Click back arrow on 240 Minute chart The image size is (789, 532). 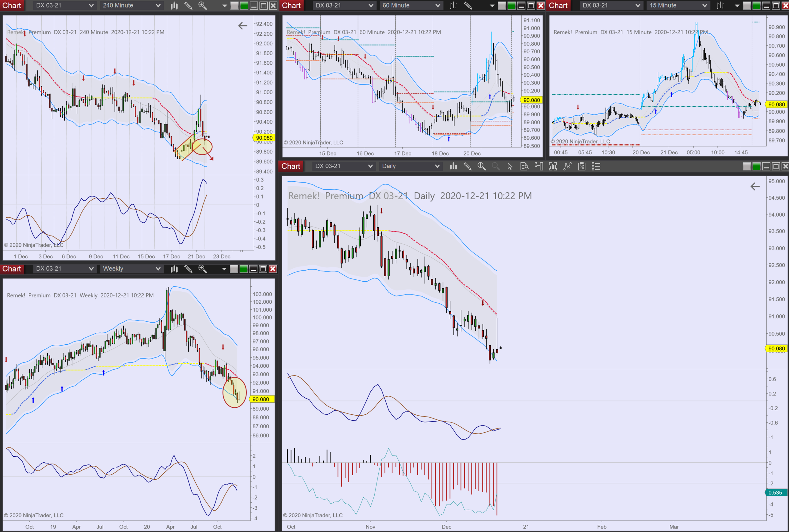tap(242, 26)
